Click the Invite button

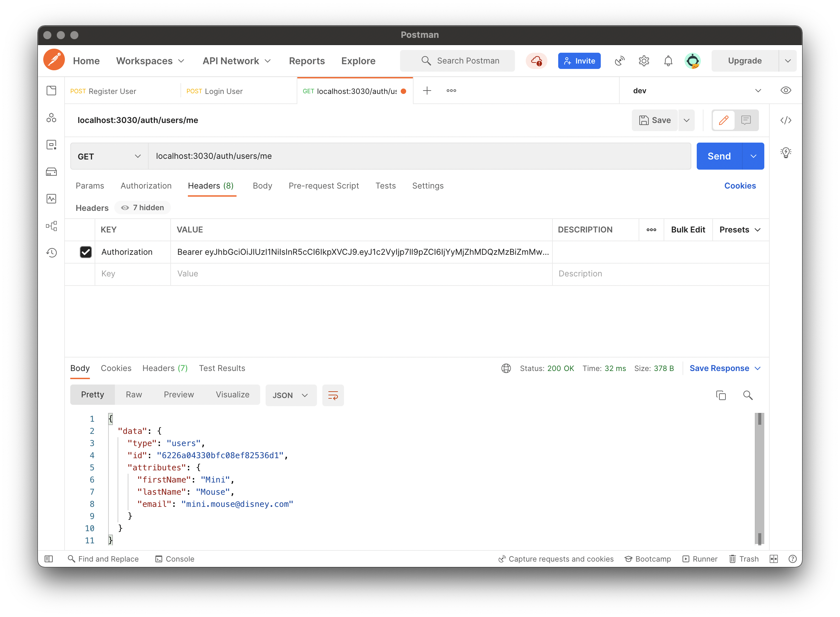point(579,60)
